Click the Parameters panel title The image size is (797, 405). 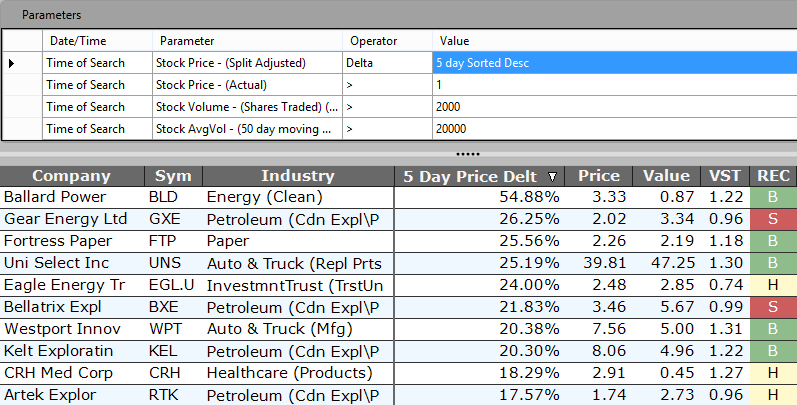click(x=51, y=15)
